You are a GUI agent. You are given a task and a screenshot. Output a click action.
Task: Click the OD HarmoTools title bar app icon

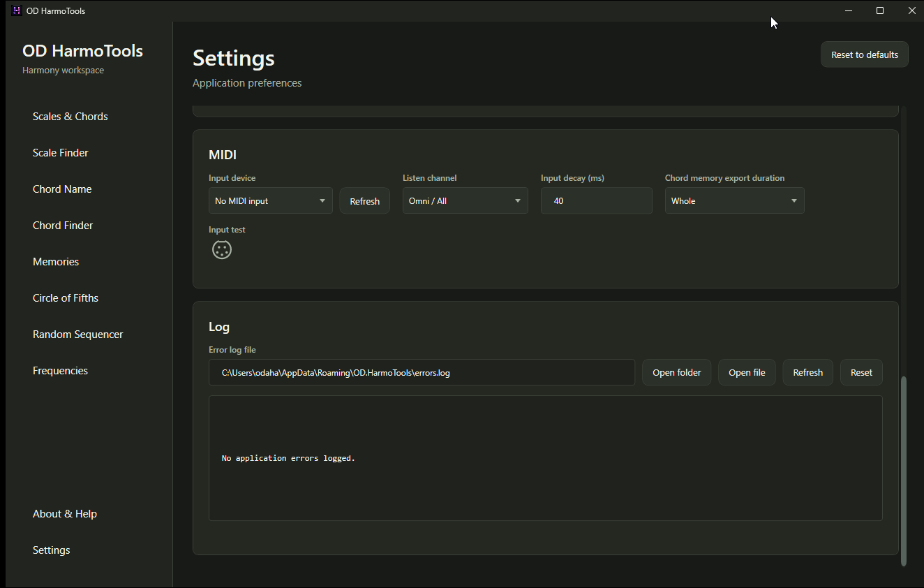[17, 10]
